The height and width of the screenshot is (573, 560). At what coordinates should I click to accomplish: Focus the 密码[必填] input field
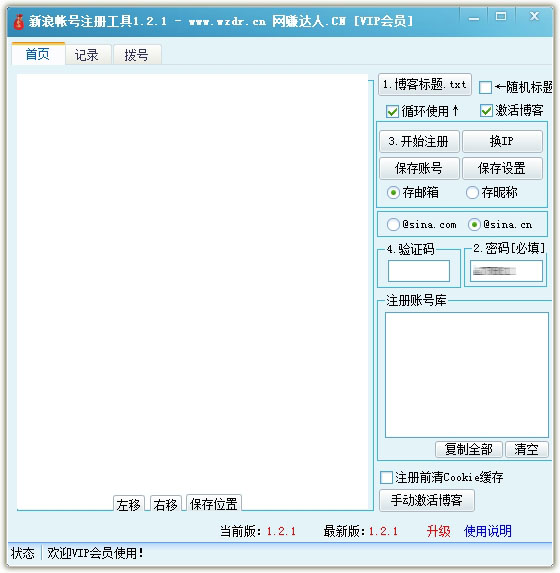pos(506,271)
